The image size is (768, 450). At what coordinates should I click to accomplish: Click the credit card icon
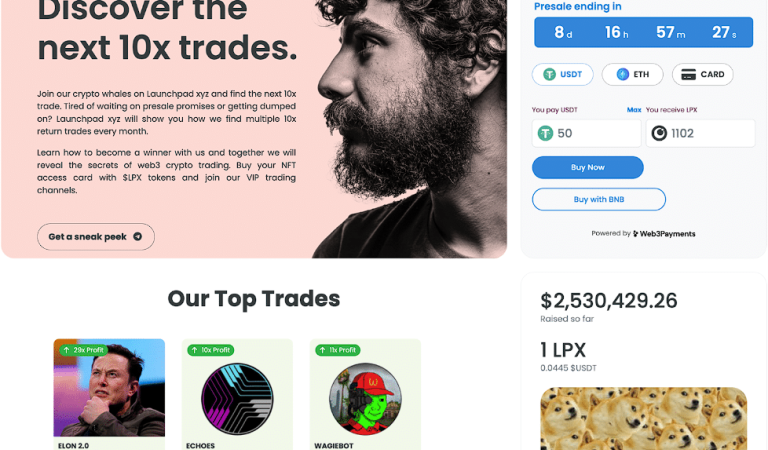click(688, 74)
